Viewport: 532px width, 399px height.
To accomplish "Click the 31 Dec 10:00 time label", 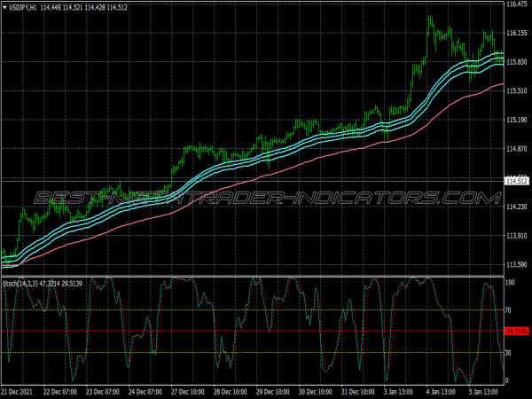I will 357,392.
